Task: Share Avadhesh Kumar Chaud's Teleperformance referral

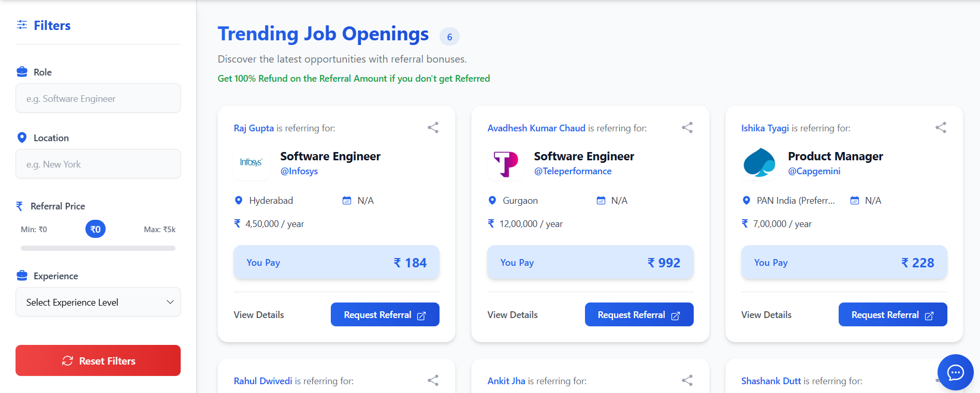Action: [x=687, y=128]
